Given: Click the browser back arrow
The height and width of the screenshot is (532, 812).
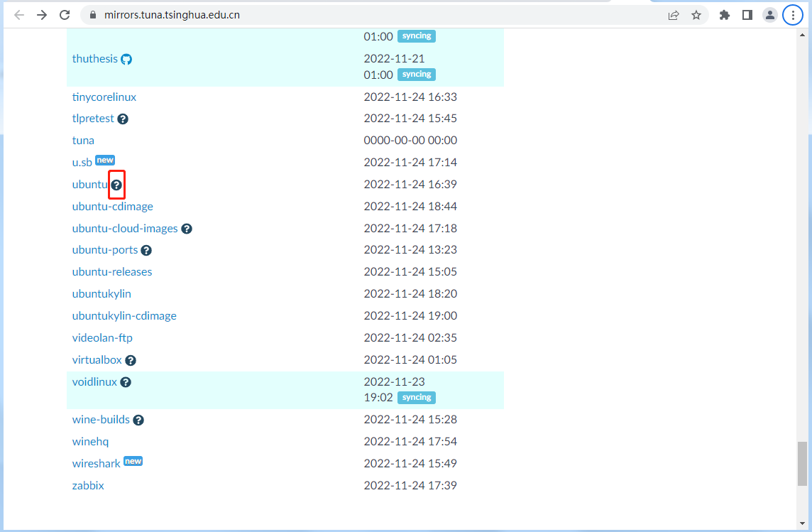Looking at the screenshot, I should [19, 15].
